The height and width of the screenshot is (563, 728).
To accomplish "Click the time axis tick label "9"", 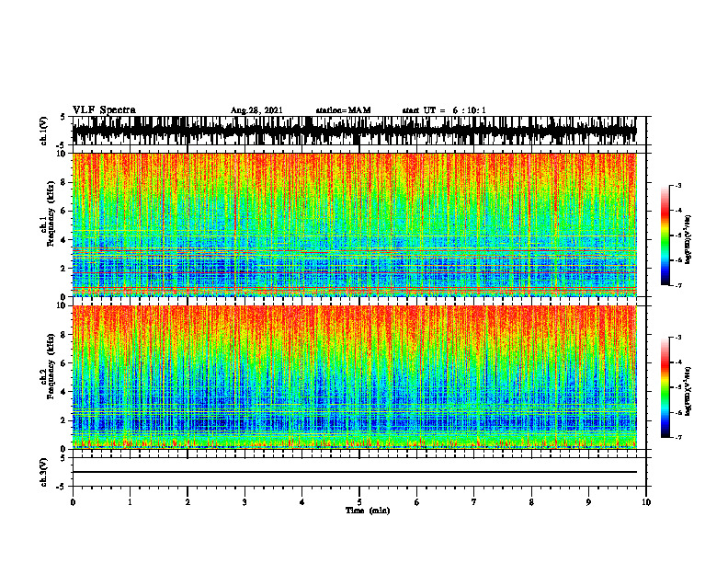I will tap(588, 502).
